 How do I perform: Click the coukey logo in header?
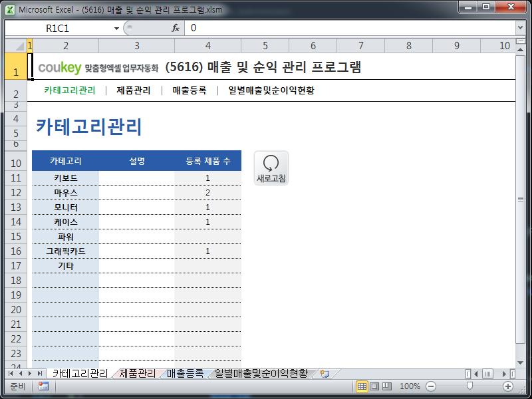pos(60,68)
